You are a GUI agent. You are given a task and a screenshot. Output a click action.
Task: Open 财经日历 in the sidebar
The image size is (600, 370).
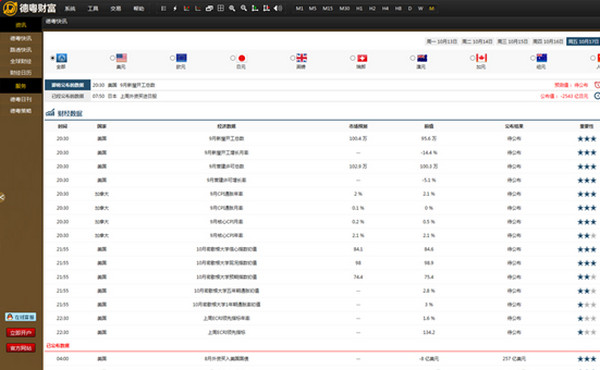click(21, 72)
